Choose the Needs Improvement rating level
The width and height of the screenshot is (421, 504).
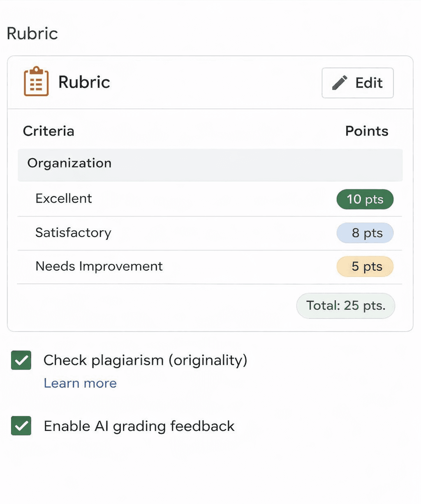(x=99, y=266)
